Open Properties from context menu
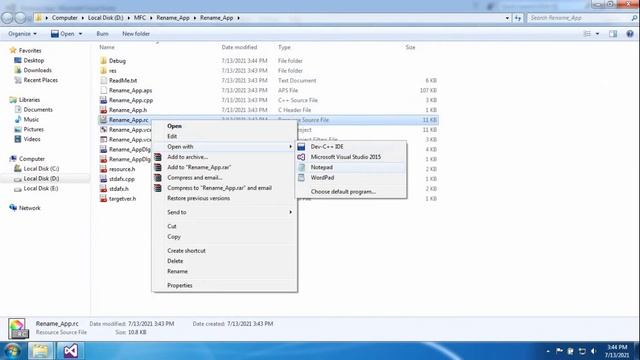 pos(180,286)
